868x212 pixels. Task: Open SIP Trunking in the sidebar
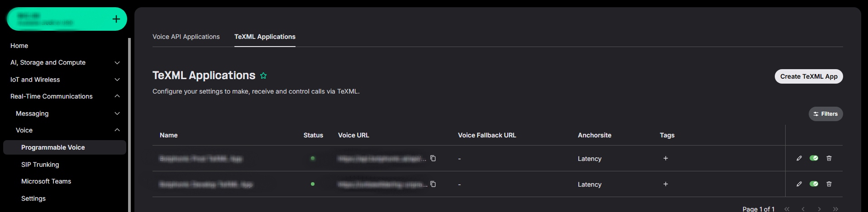pyautogui.click(x=40, y=165)
